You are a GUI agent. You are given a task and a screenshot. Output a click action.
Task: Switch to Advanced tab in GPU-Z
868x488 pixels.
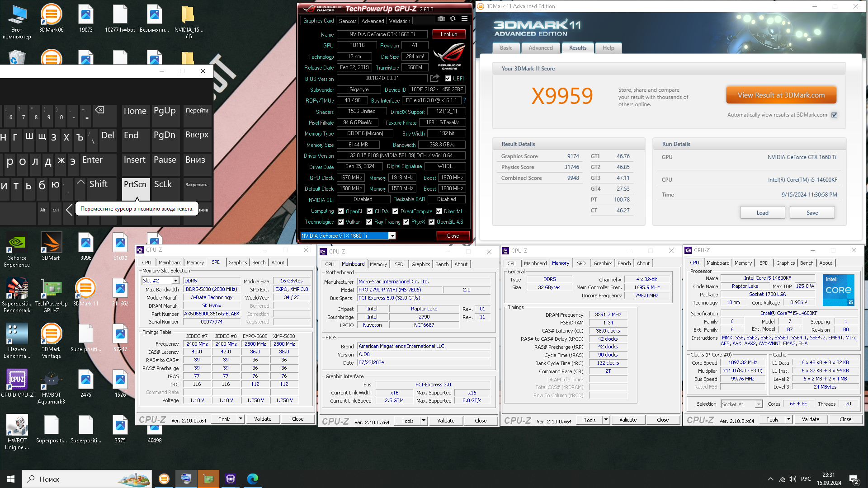[373, 21]
